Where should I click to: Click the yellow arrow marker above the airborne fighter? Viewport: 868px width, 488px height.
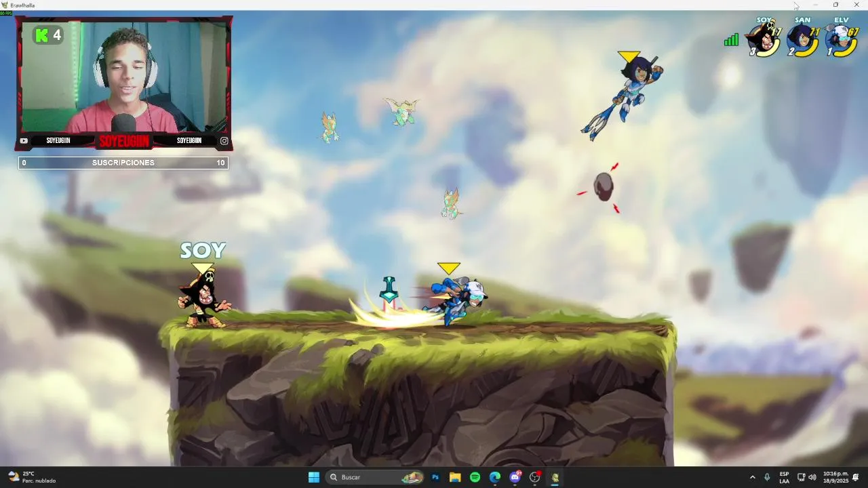pos(629,56)
